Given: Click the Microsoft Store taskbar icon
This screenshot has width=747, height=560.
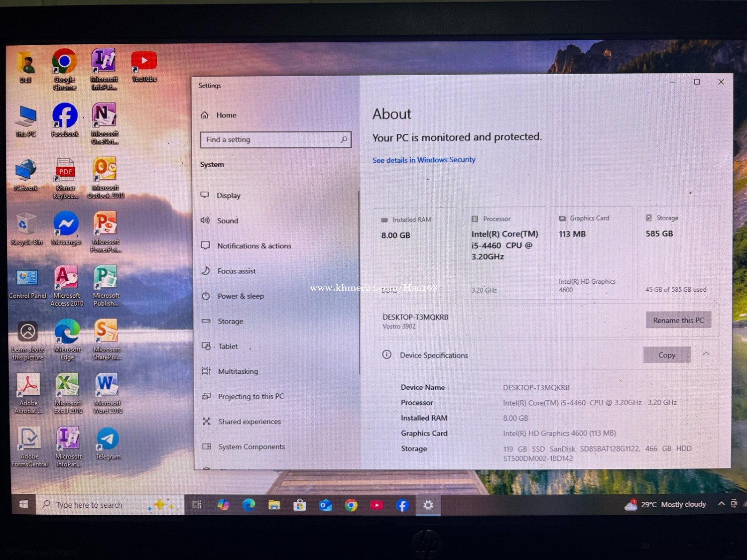Looking at the screenshot, I should click(x=300, y=505).
